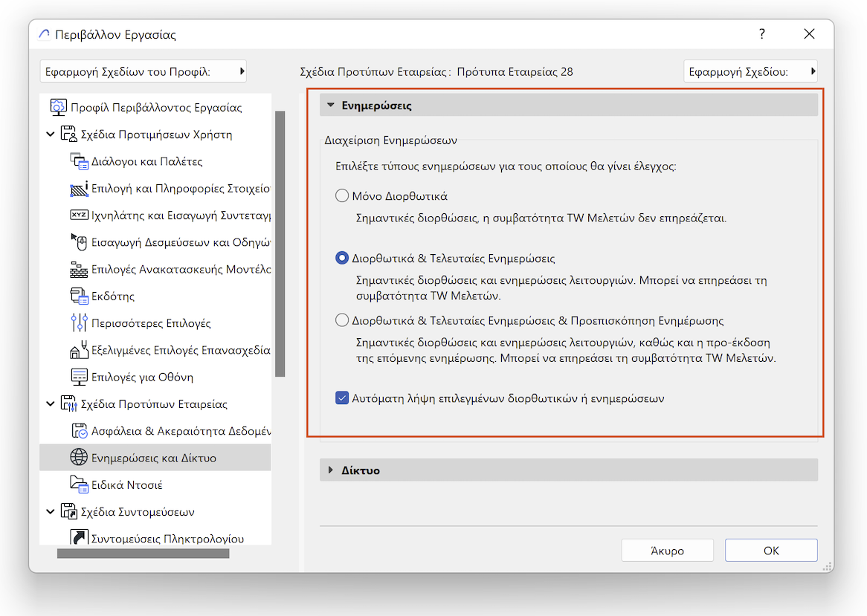Click the Ενημερώσεις και Δίκτυο globe icon
This screenshot has height=616, width=867.
coord(79,458)
